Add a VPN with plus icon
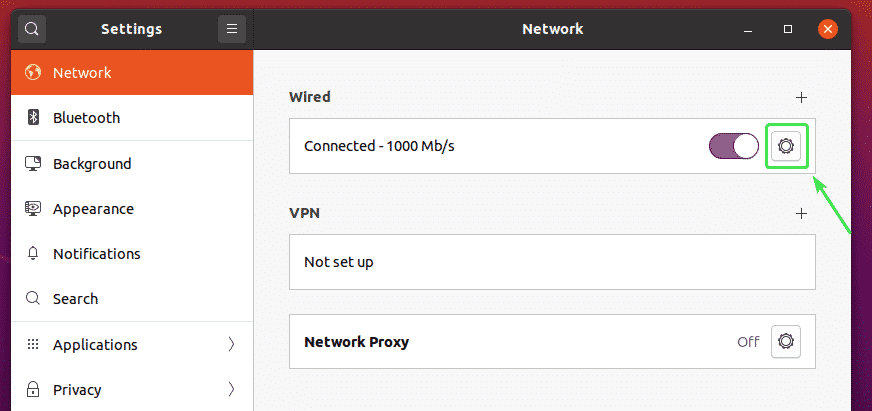872x411 pixels. (x=801, y=213)
